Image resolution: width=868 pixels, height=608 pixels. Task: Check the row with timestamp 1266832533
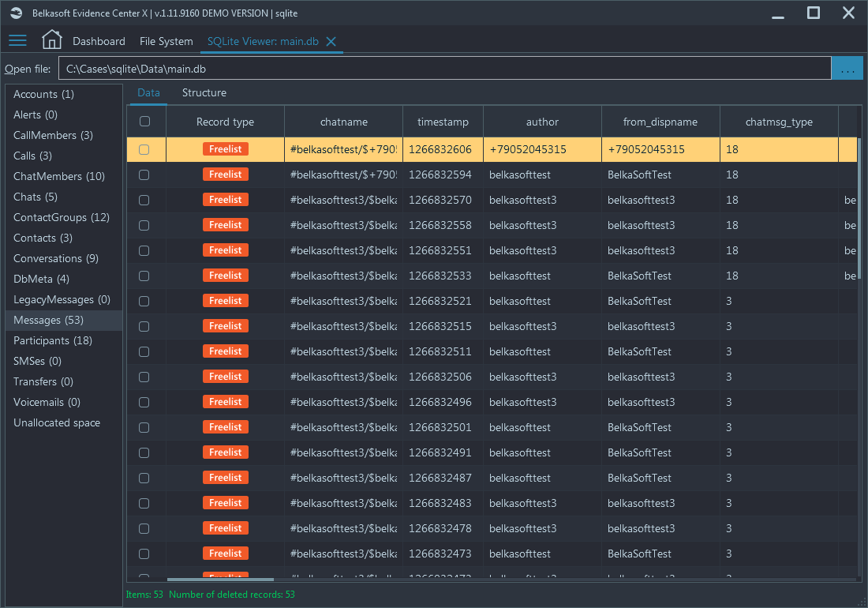tap(144, 276)
